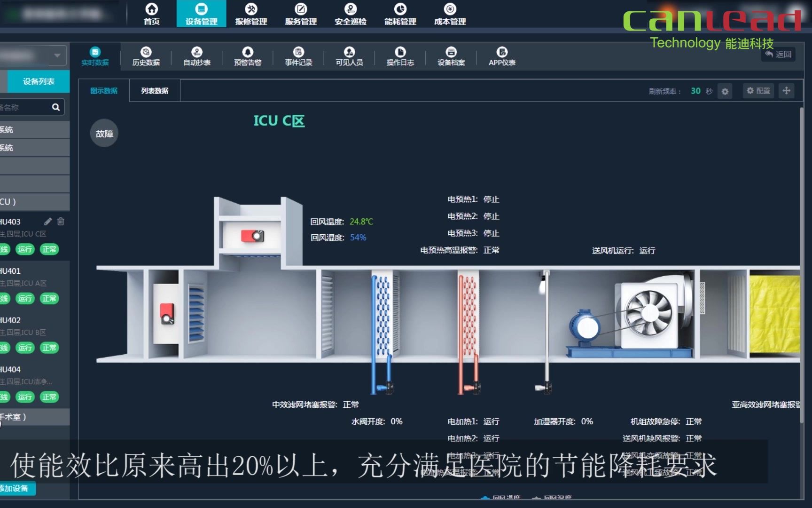812x508 pixels.
Task: Expand the ICU group row in sidebar
Action: pyautogui.click(x=35, y=202)
